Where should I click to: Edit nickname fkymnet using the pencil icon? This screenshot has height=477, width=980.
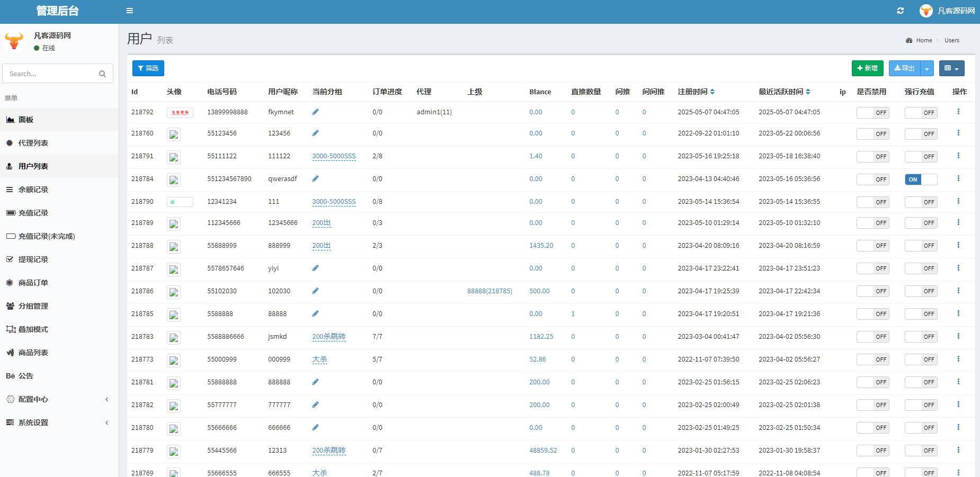pyautogui.click(x=315, y=112)
